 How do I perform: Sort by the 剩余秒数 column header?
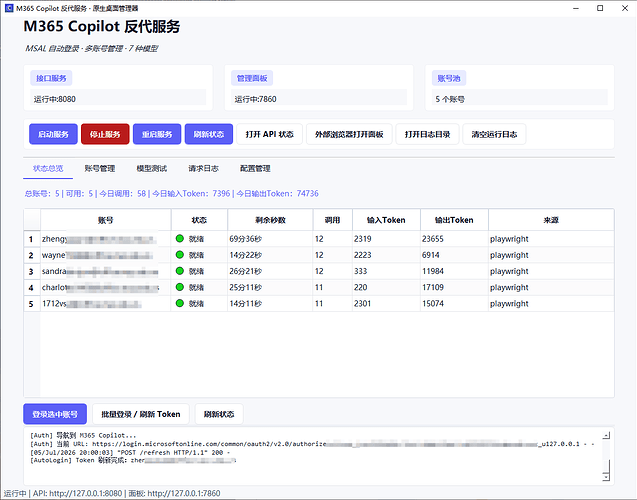click(270, 220)
